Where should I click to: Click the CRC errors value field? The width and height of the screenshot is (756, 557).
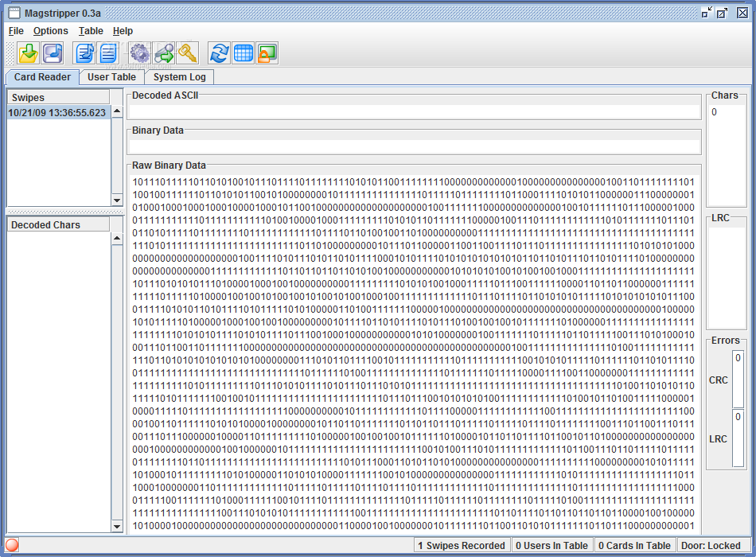coord(738,380)
